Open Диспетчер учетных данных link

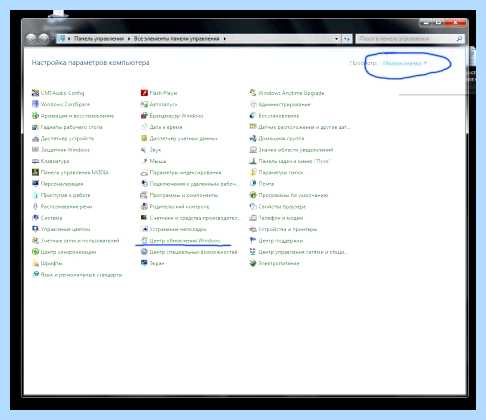[184, 138]
